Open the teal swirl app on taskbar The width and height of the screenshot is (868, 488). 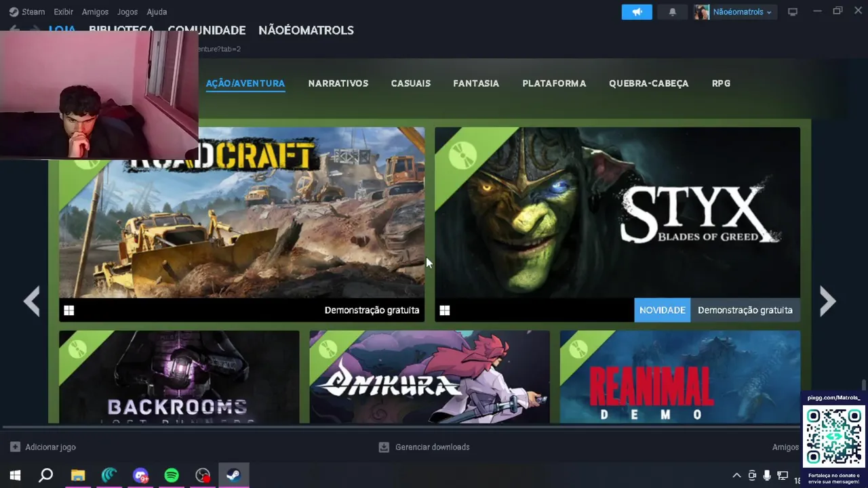point(109,476)
